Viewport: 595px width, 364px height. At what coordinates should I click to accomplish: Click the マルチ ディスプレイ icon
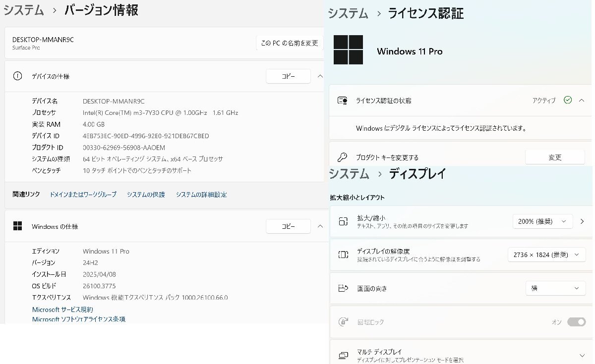(344, 354)
